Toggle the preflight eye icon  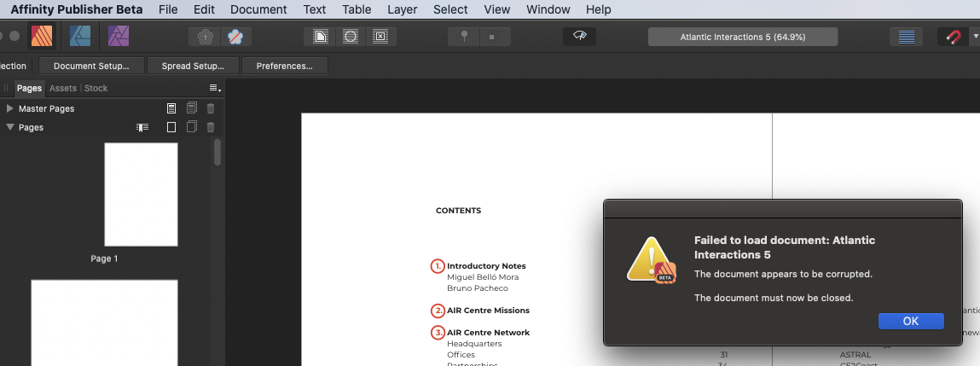click(x=579, y=37)
